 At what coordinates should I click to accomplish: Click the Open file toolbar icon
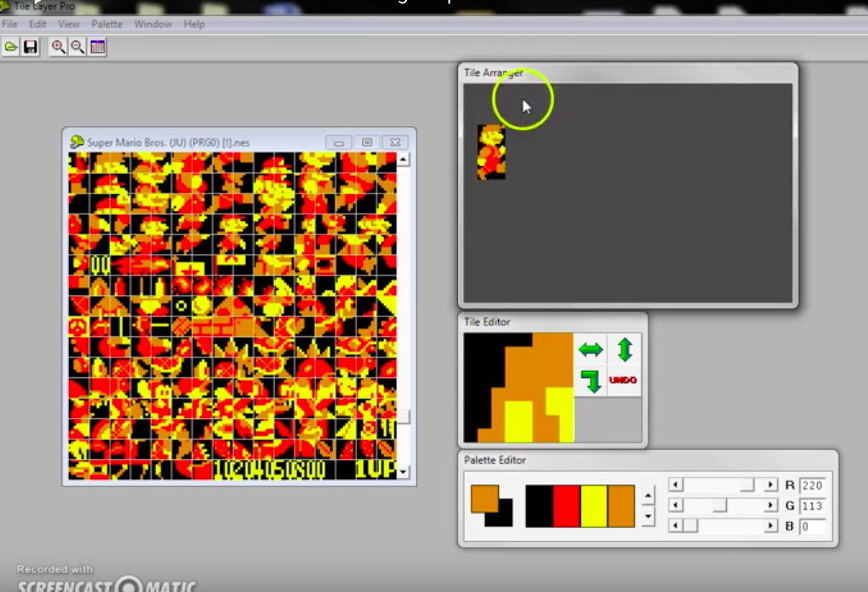pyautogui.click(x=11, y=47)
